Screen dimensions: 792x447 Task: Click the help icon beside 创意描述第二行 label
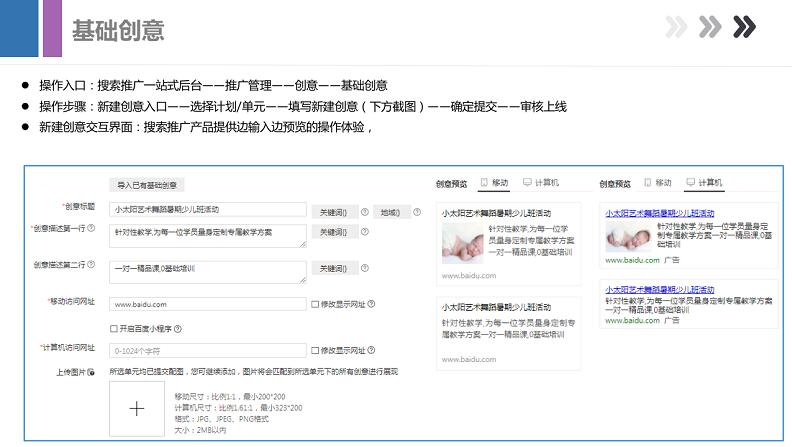click(91, 265)
